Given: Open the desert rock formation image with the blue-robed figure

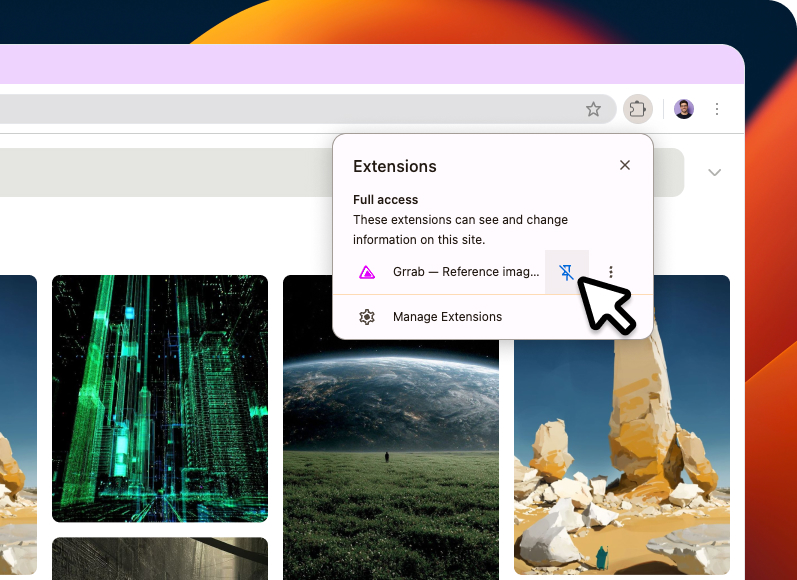Looking at the screenshot, I should coord(622,425).
